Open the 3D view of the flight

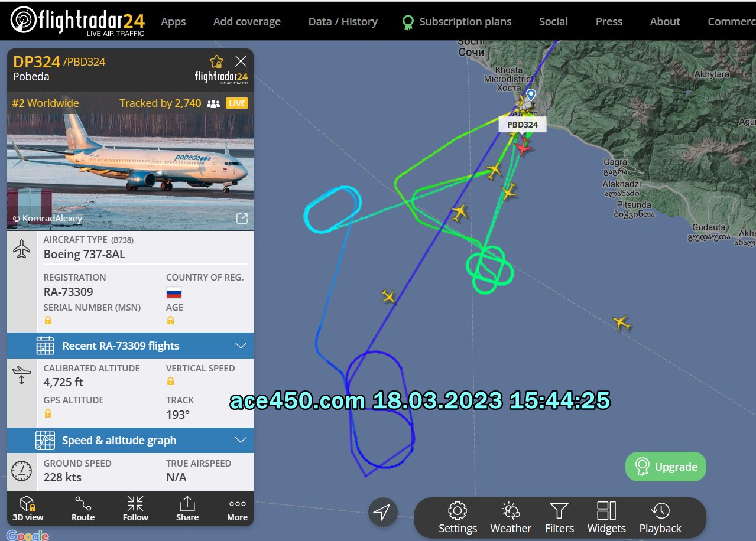tap(28, 508)
